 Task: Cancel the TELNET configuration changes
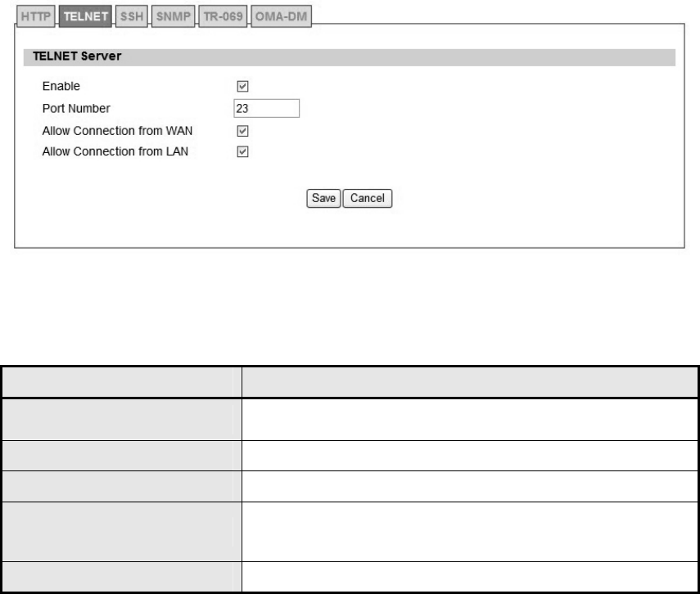368,198
